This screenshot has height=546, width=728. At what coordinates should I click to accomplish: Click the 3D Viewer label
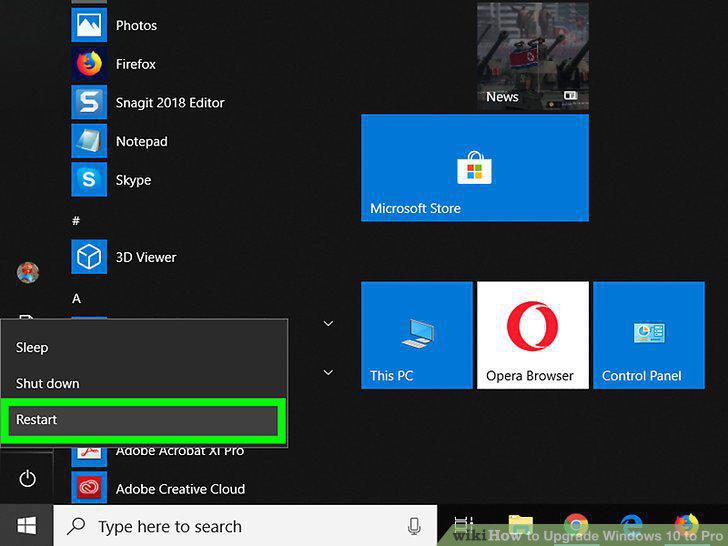pyautogui.click(x=146, y=257)
